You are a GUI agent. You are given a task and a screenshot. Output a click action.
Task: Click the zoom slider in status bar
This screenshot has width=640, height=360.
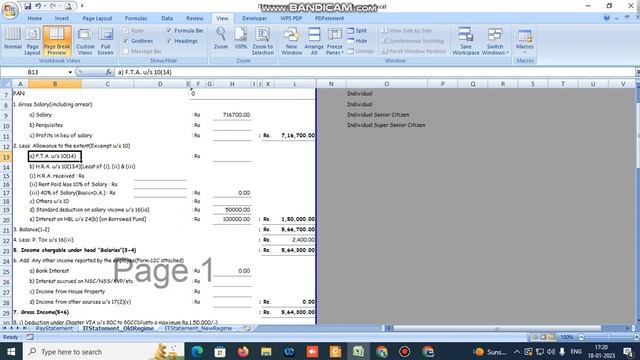(608, 337)
